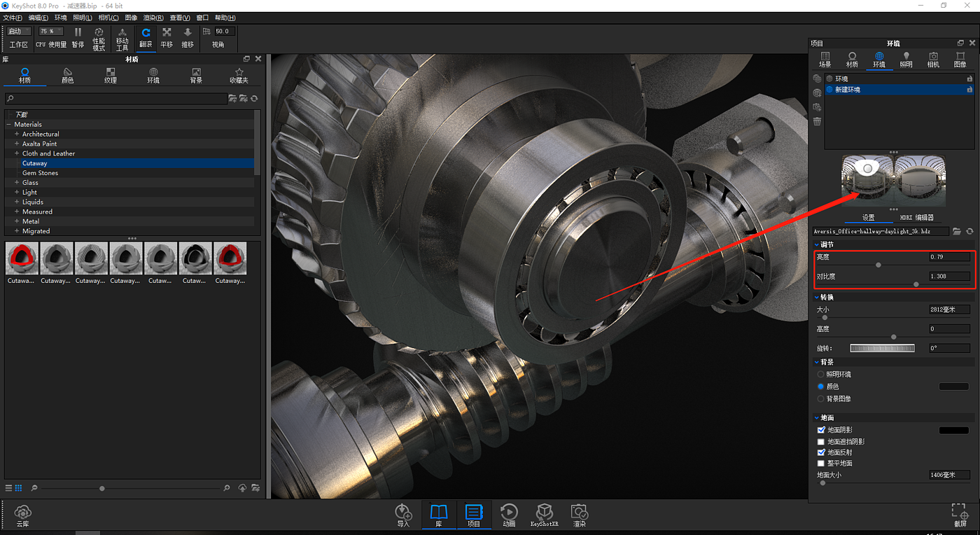Expand the Architectural materials folder
This screenshot has width=980, height=535.
(17, 134)
